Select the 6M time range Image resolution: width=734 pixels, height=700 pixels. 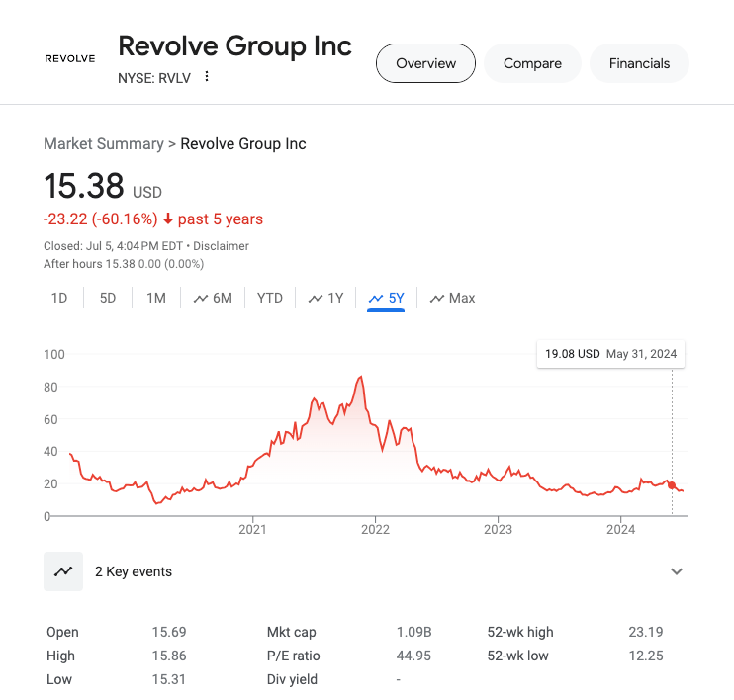click(213, 298)
